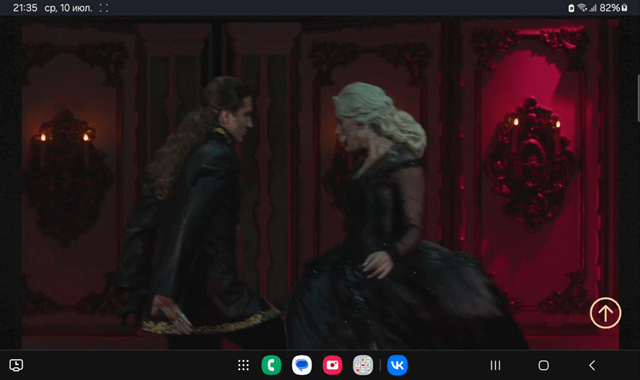Tap the Home navigation button
This screenshot has height=380, width=640.
[543, 365]
